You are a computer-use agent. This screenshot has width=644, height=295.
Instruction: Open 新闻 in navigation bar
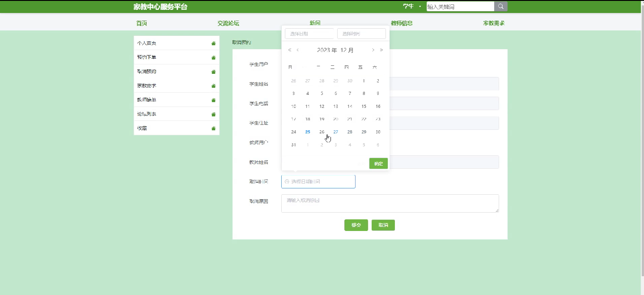pos(315,23)
